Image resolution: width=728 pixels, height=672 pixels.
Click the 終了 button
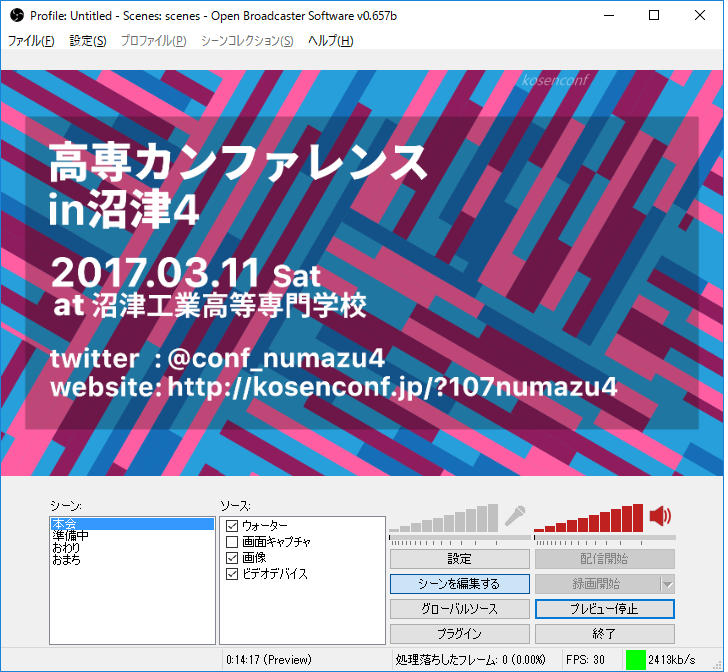[604, 634]
